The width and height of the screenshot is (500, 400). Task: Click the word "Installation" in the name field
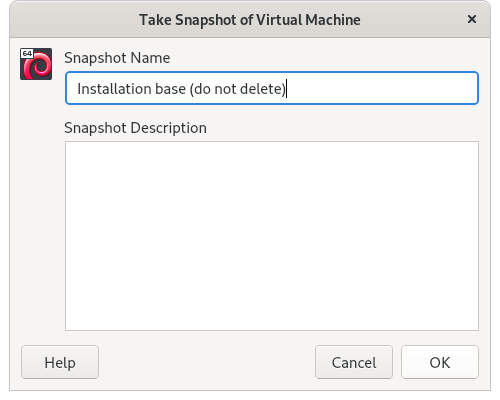(114, 89)
